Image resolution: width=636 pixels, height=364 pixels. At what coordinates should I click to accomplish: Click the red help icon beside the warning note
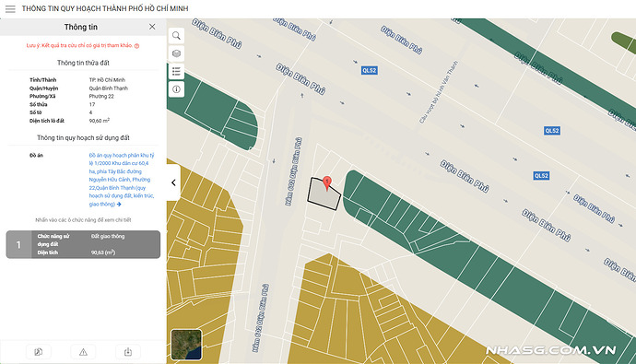pos(136,46)
